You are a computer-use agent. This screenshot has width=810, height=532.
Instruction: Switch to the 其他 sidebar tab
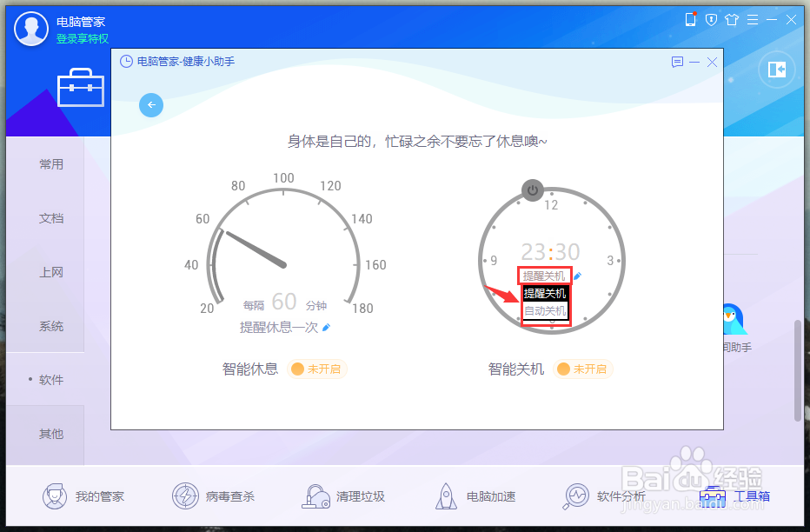51,434
